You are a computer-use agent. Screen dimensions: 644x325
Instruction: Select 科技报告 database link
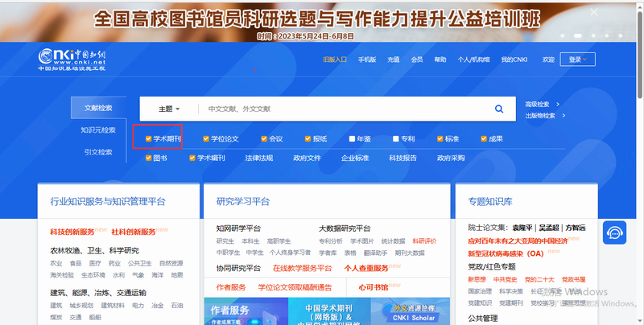403,158
